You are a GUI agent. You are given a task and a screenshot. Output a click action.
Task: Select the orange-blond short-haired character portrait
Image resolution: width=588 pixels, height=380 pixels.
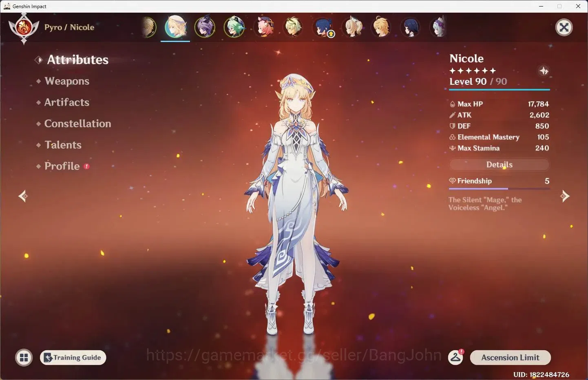coord(381,27)
